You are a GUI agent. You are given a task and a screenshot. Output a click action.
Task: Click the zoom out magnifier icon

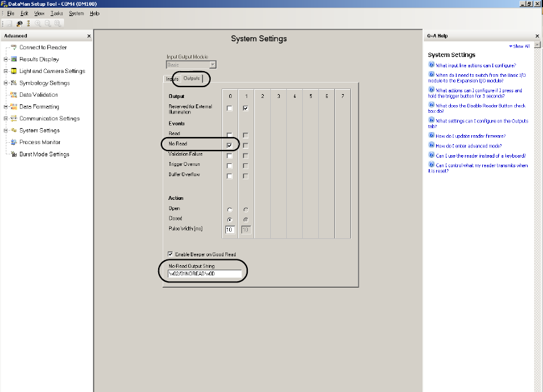click(x=48, y=24)
